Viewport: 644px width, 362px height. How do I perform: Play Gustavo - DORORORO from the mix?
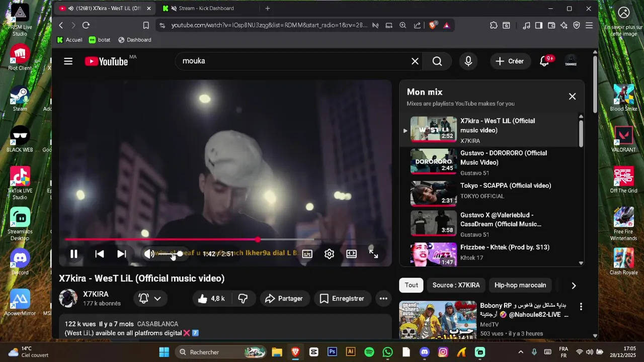pyautogui.click(x=491, y=162)
